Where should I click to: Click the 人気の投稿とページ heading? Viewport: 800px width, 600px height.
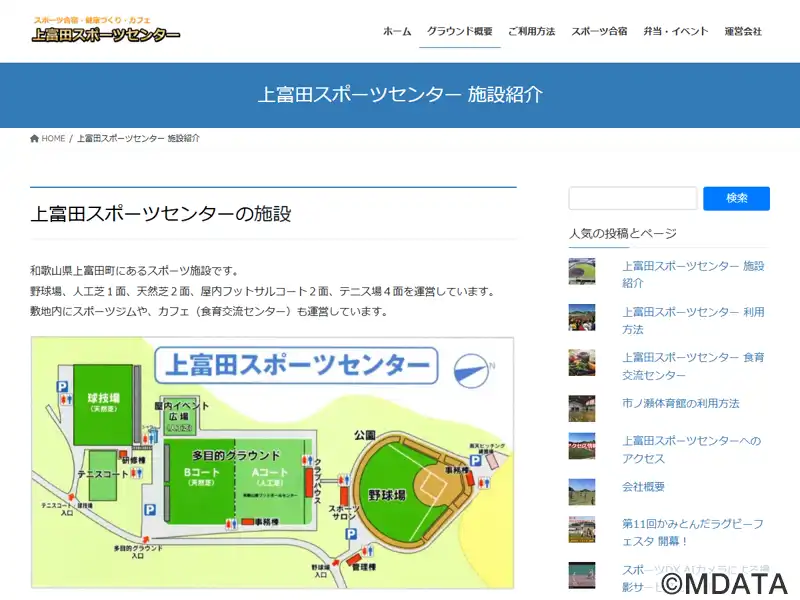pyautogui.click(x=622, y=234)
